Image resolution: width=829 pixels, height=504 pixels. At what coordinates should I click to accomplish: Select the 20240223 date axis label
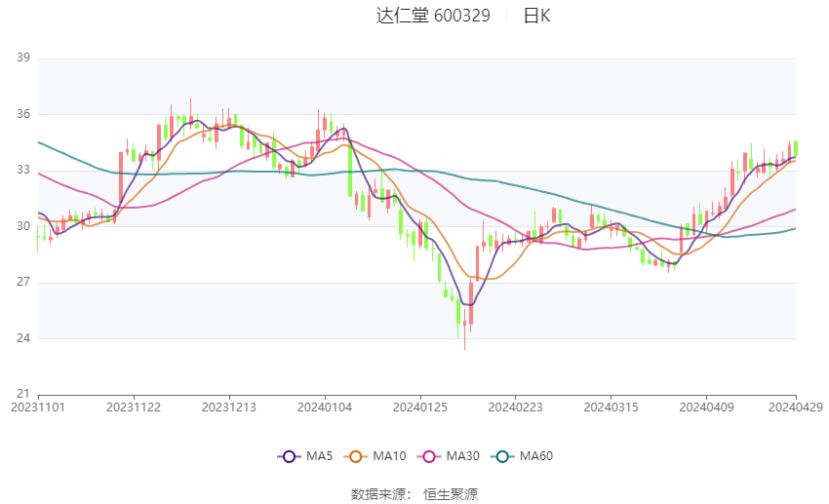[516, 407]
